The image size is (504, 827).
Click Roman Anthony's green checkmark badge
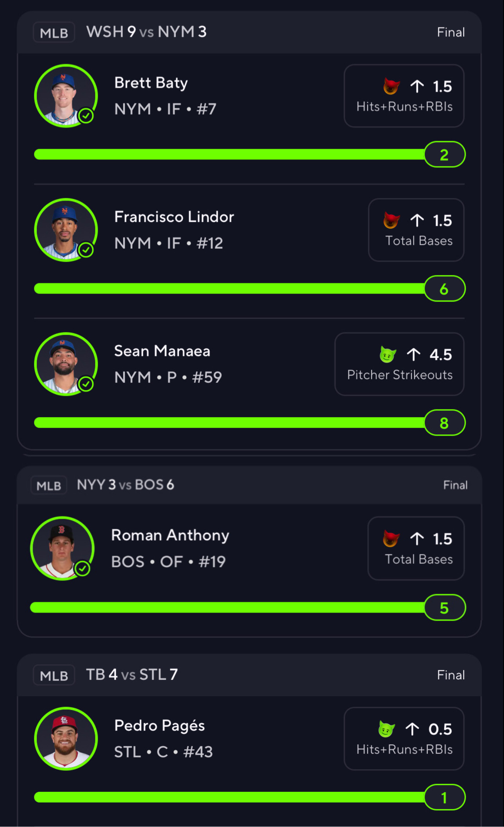click(82, 568)
